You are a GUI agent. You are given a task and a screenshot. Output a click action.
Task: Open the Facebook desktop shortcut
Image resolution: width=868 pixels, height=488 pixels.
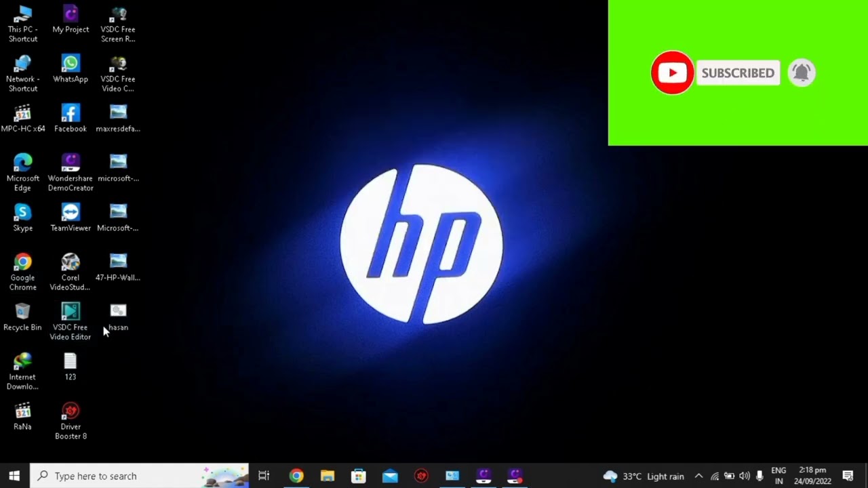(71, 119)
